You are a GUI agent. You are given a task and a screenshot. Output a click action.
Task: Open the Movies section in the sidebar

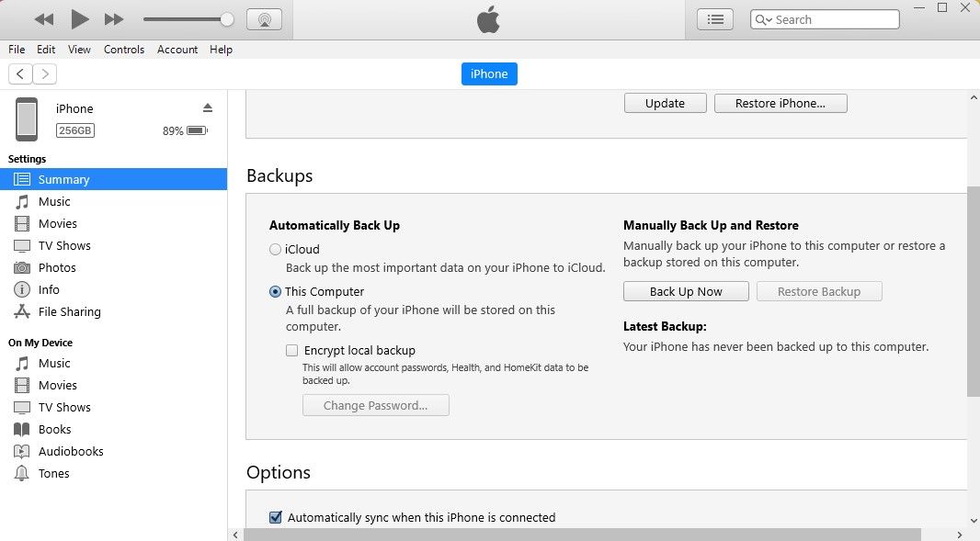[x=58, y=223]
